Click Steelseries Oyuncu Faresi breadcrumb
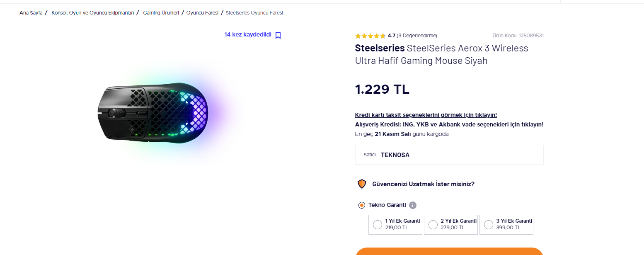The height and width of the screenshot is (255, 644). coord(254,13)
